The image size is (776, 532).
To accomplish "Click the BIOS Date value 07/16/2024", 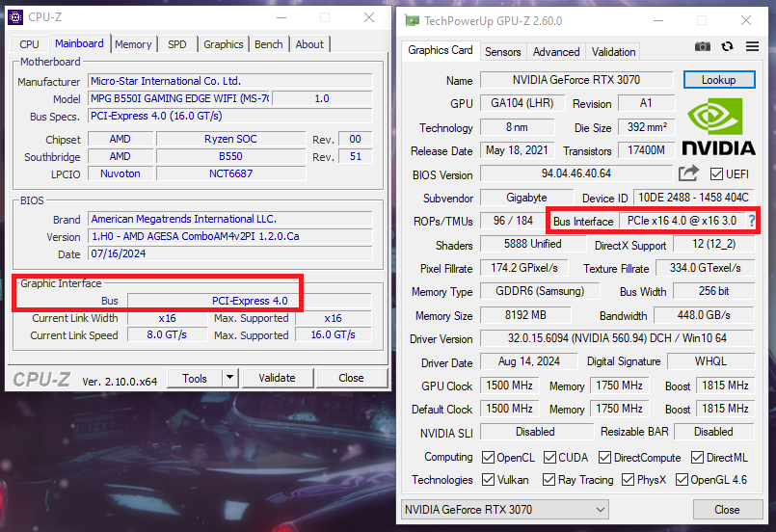I will [230, 253].
